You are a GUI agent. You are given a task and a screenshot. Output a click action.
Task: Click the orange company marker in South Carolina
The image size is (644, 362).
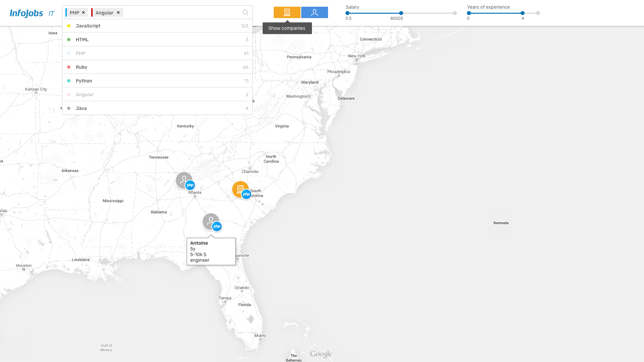tap(239, 189)
